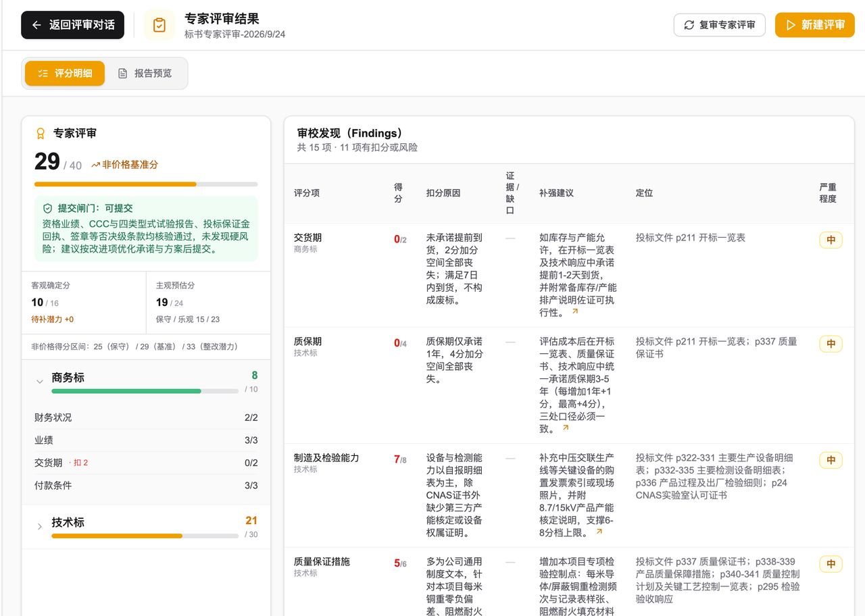
Task: Click the 质保期 finding title
Action: tap(308, 342)
